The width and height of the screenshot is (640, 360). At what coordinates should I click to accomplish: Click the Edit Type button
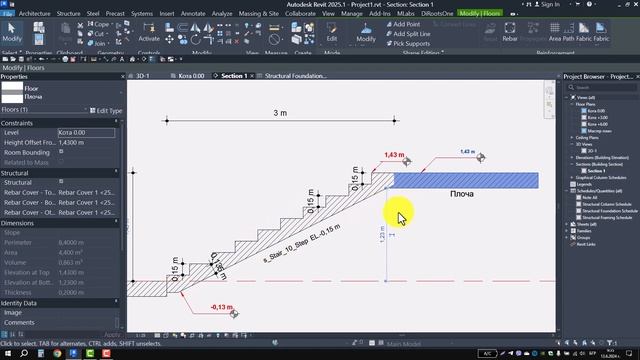point(106,111)
